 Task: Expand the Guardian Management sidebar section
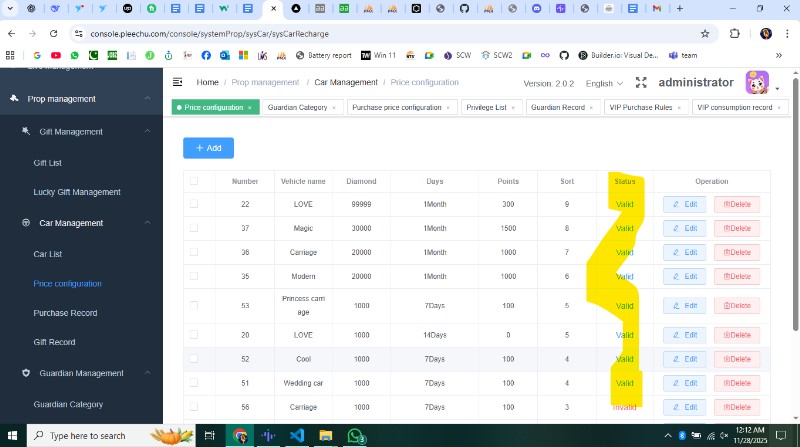[x=147, y=373]
